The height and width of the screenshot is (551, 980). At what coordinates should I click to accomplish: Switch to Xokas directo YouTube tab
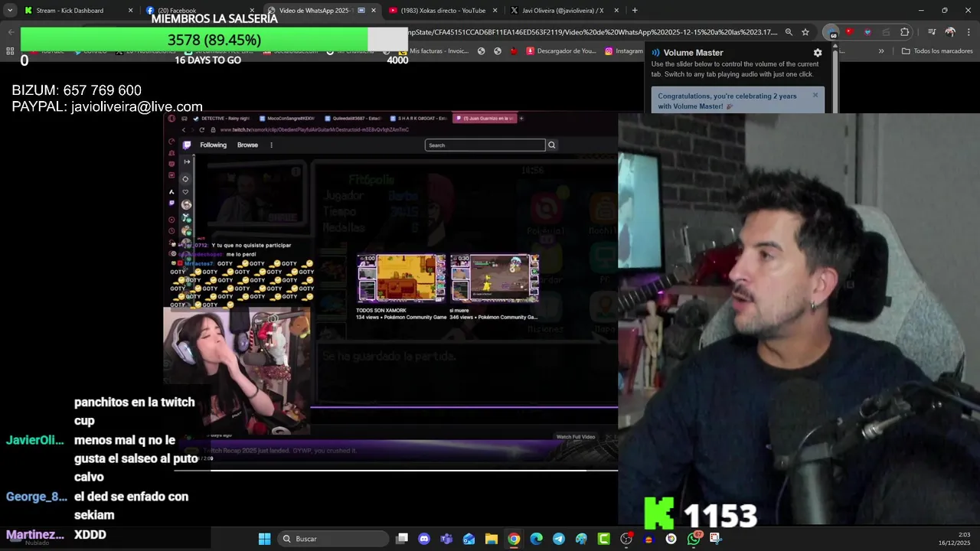(x=443, y=11)
